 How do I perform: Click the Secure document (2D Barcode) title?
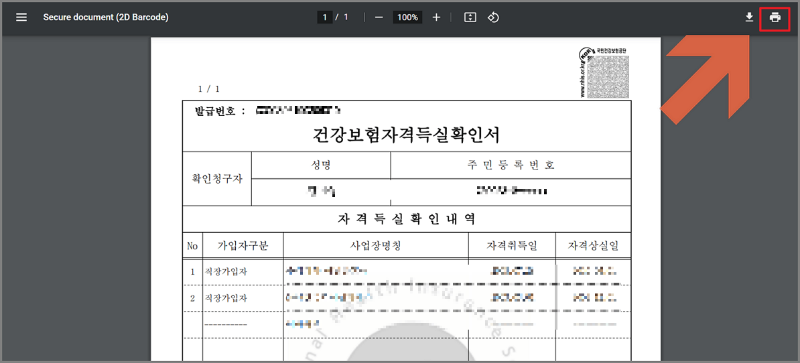click(106, 17)
